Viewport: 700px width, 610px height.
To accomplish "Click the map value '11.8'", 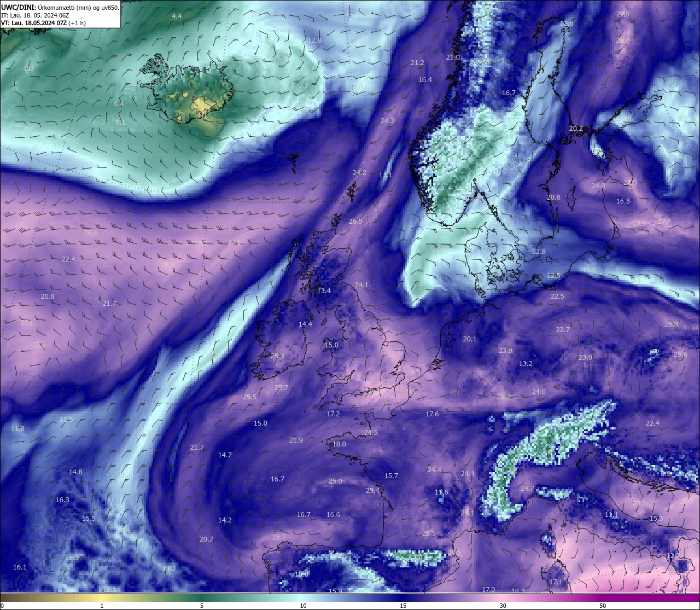I will coord(17,429).
